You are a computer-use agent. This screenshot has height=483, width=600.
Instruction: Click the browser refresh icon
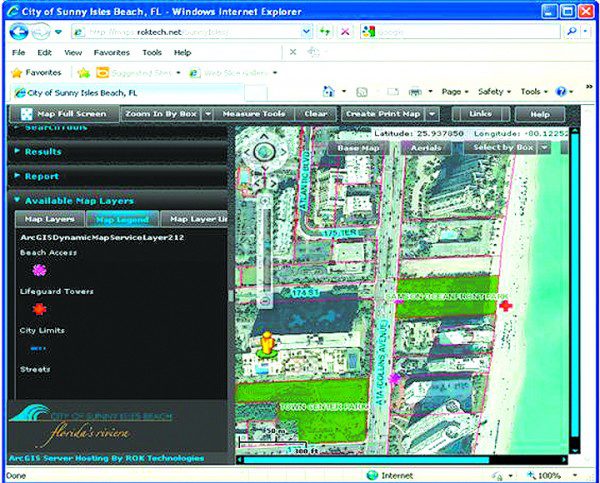point(326,32)
